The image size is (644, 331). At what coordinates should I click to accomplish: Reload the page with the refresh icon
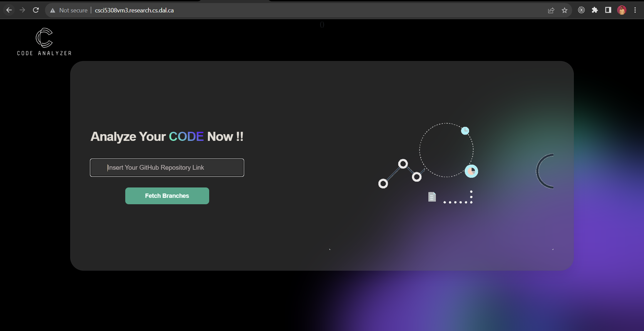point(36,10)
